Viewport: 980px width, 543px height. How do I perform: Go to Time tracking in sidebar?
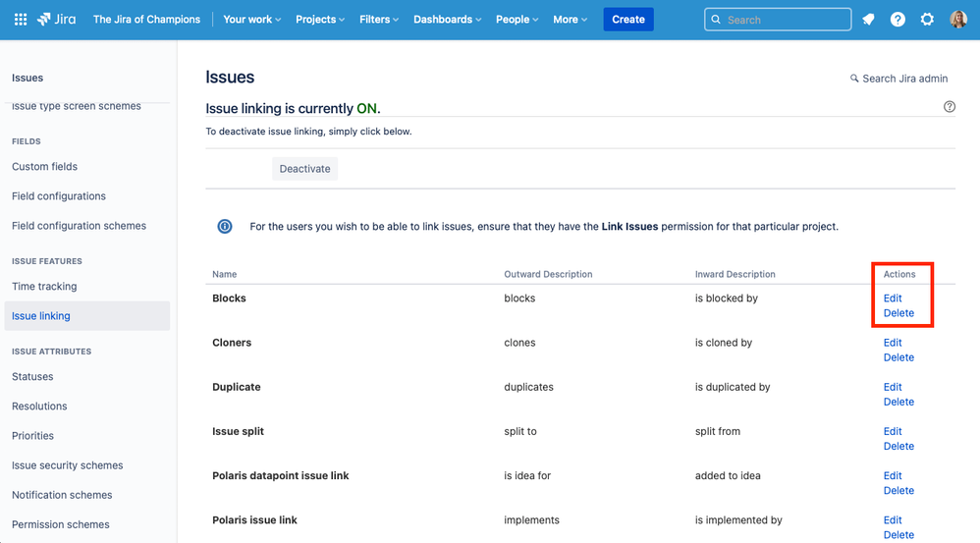point(44,287)
